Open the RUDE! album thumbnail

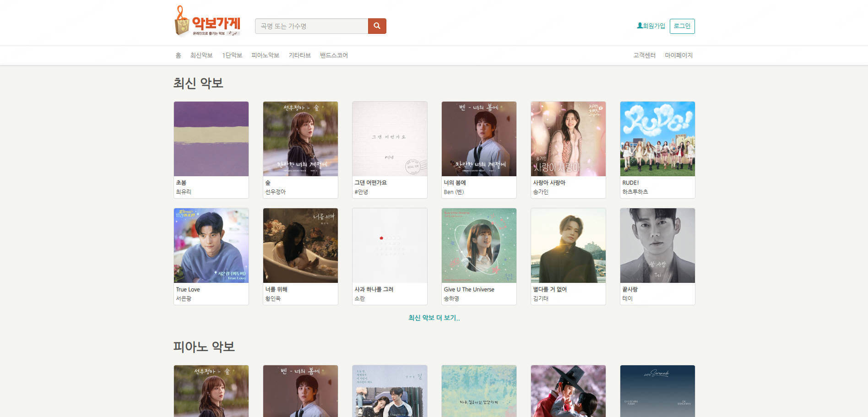pyautogui.click(x=657, y=139)
